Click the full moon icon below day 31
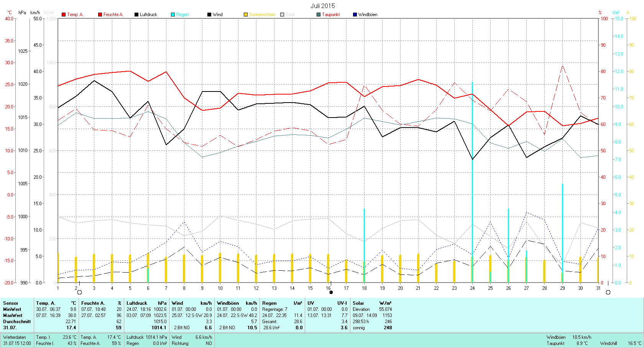The width and height of the screenshot is (644, 348). click(608, 292)
